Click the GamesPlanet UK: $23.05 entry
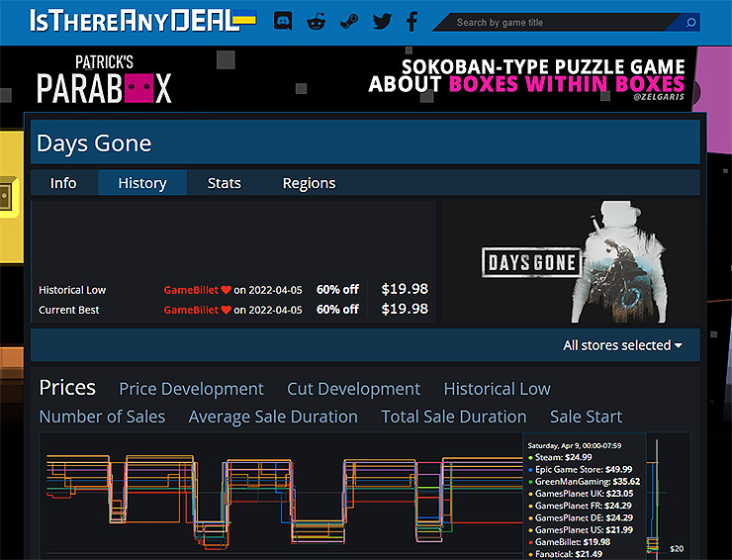 tap(581, 494)
